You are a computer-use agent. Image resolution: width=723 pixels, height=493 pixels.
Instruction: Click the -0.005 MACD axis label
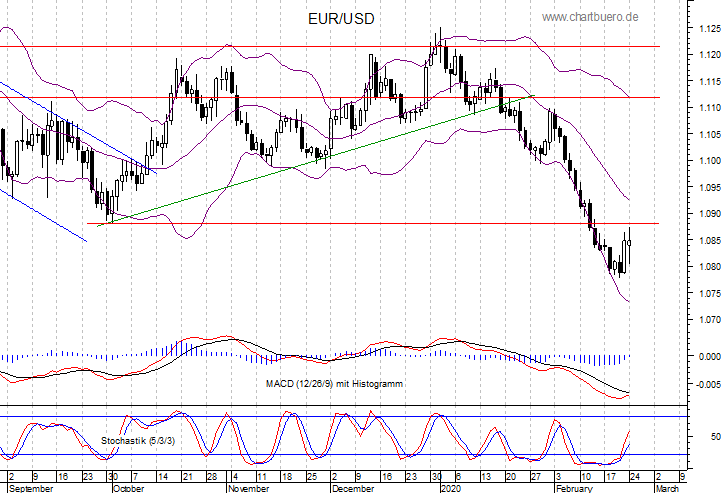pyautogui.click(x=705, y=384)
